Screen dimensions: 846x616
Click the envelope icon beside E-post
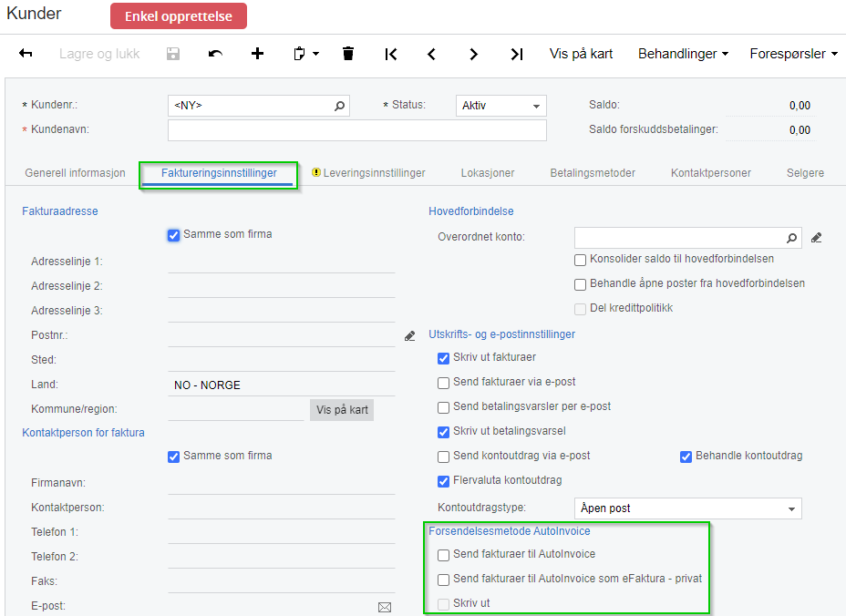[x=385, y=608]
